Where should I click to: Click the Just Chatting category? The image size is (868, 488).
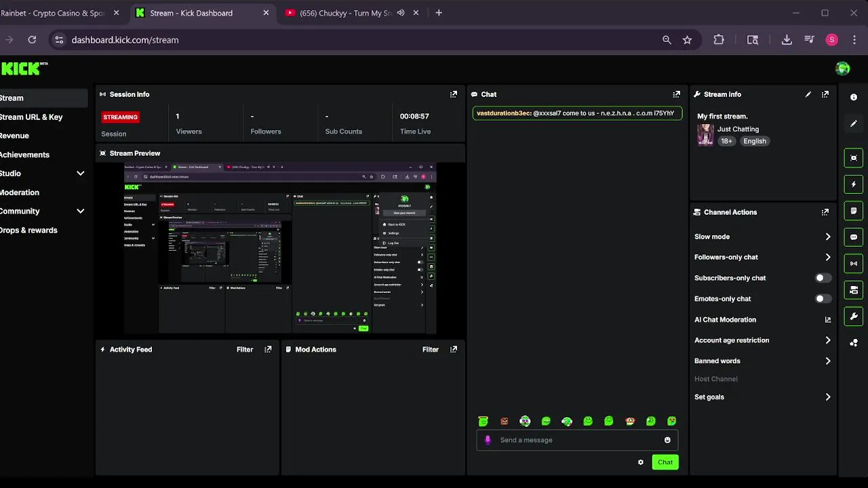738,129
